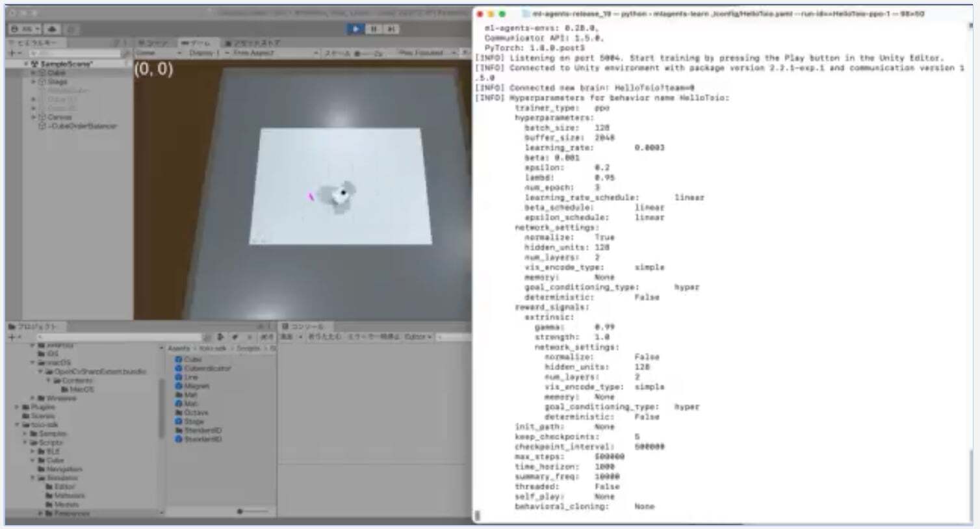Select the Stage script asset icon
Image resolution: width=980 pixels, height=529 pixels.
pyautogui.click(x=179, y=422)
